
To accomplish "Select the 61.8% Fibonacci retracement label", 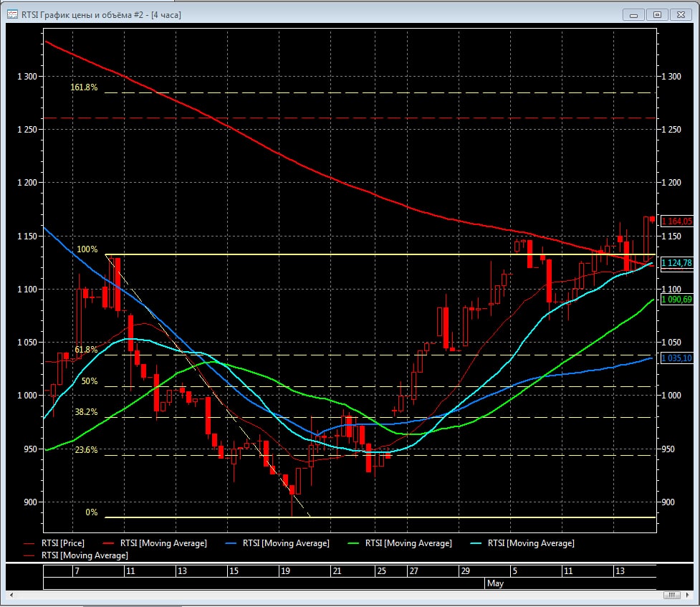I will point(86,350).
